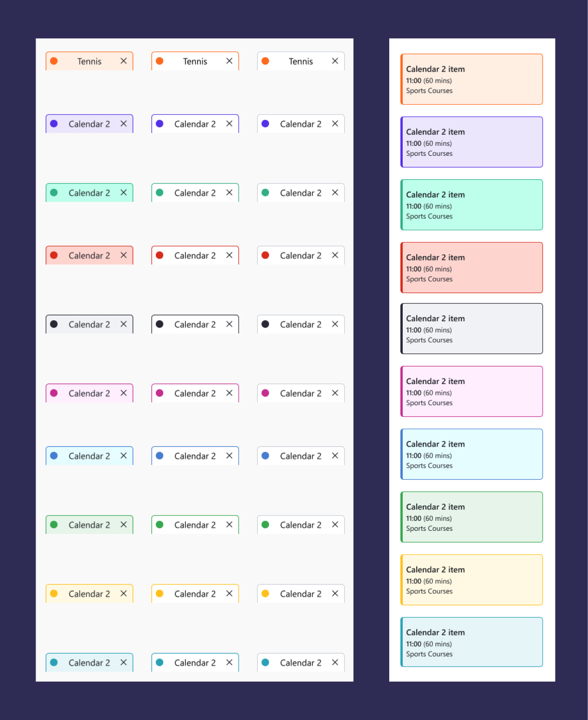Dismiss the red-filled Calendar 2 chip with X
588x720 pixels.
(x=124, y=255)
